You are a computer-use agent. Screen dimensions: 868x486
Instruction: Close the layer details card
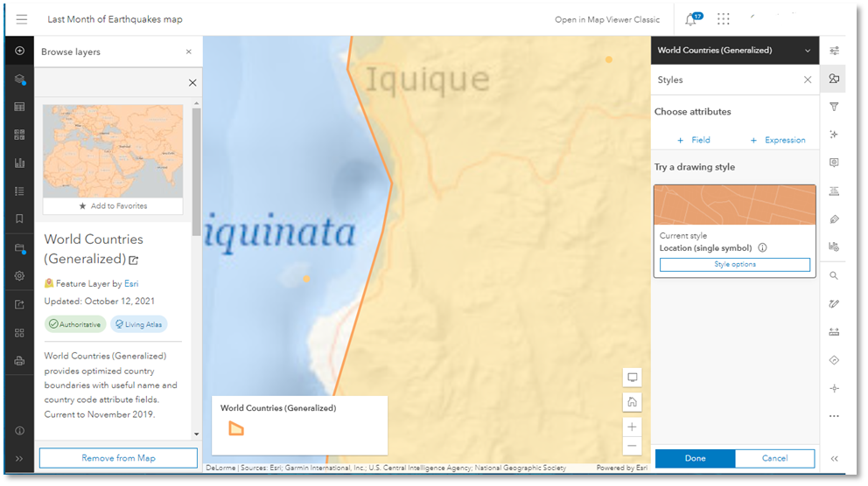tap(192, 83)
